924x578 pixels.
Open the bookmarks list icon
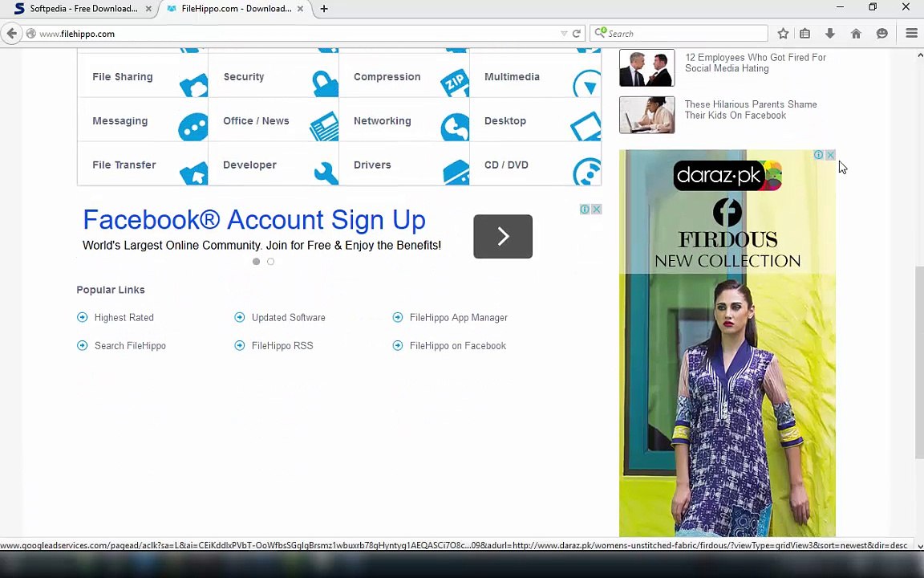(805, 34)
